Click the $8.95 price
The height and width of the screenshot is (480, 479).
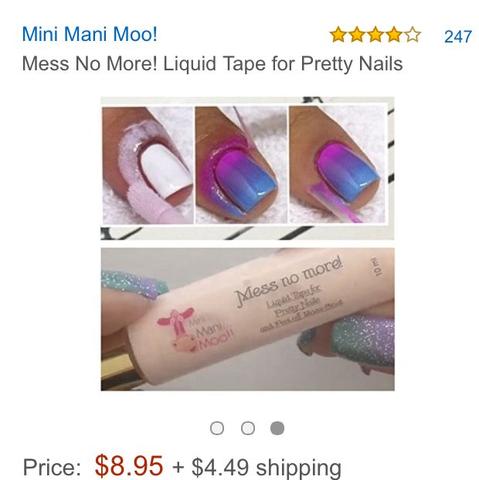click(129, 465)
